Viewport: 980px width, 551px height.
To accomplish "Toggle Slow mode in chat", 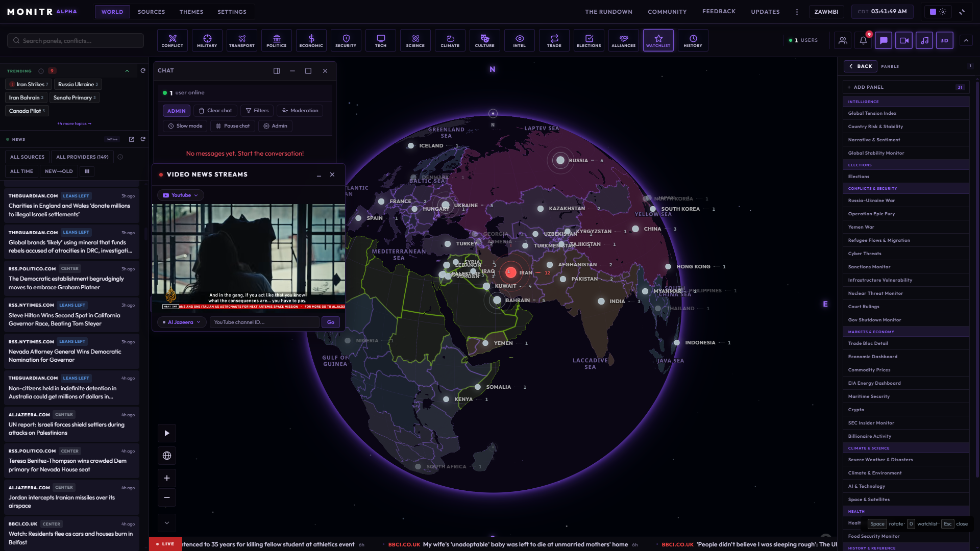I will 185,126.
